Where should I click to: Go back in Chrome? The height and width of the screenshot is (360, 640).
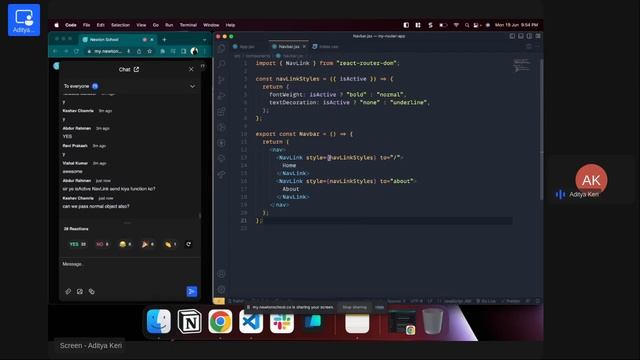pos(55,51)
